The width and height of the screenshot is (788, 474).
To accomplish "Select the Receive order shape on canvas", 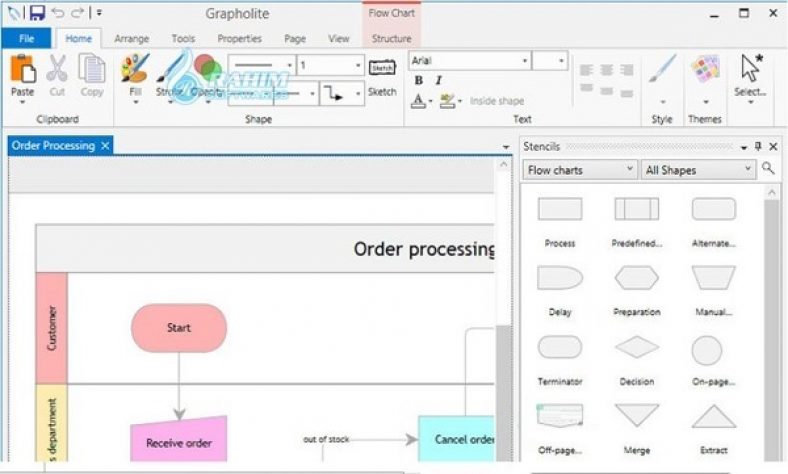I will click(x=179, y=439).
